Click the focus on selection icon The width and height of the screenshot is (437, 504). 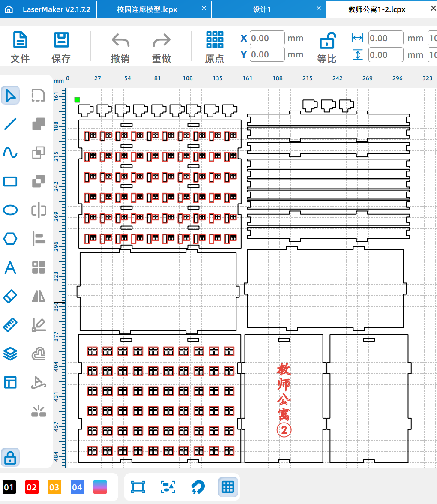coord(168,487)
